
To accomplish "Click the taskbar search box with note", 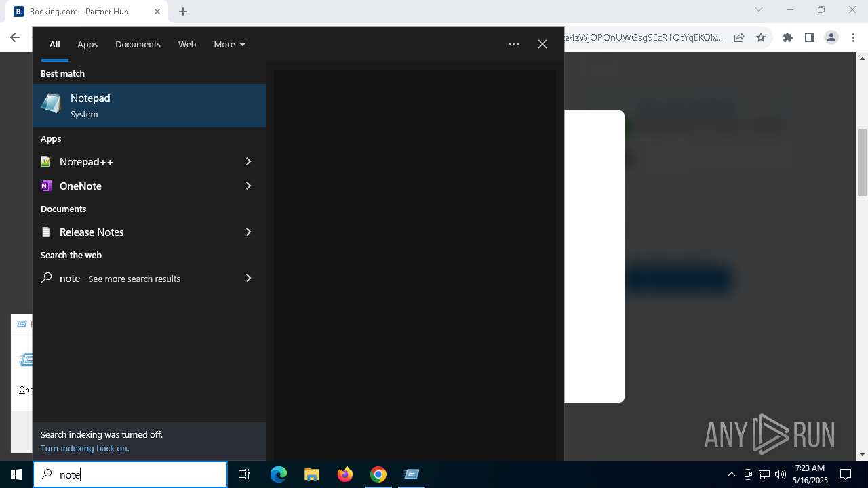I will click(x=130, y=474).
